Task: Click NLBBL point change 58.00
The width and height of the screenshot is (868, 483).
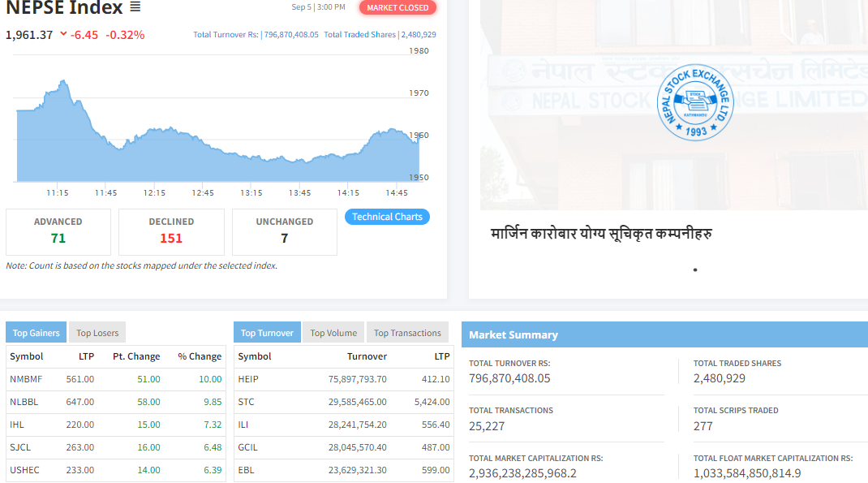Action: coord(149,402)
